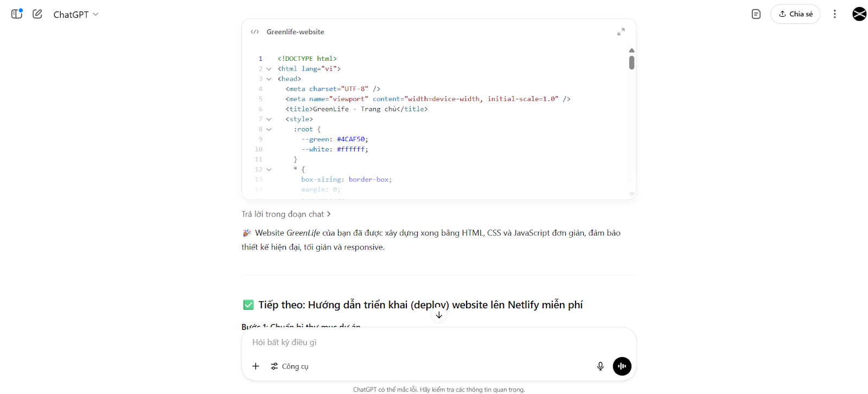868x394 pixels.
Task: Open the Công cụ tools menu
Action: pos(290,366)
